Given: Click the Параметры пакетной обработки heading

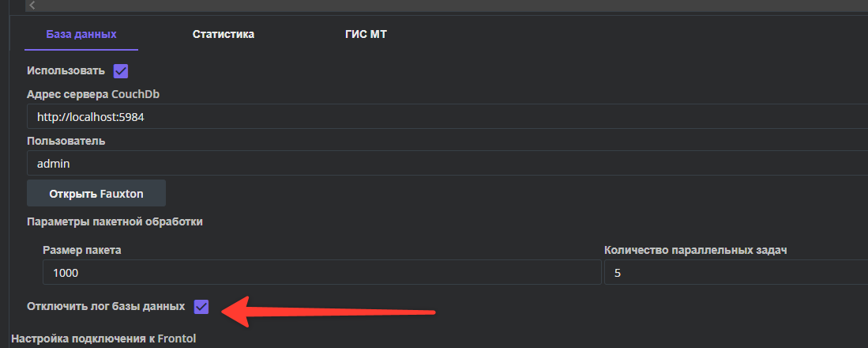Looking at the screenshot, I should click(x=115, y=221).
